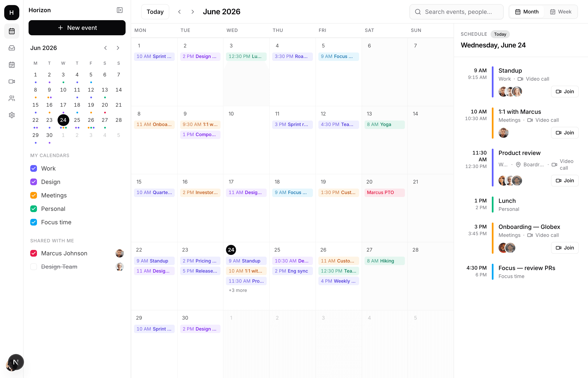Toggle the Design calendar checkbox

(34, 182)
